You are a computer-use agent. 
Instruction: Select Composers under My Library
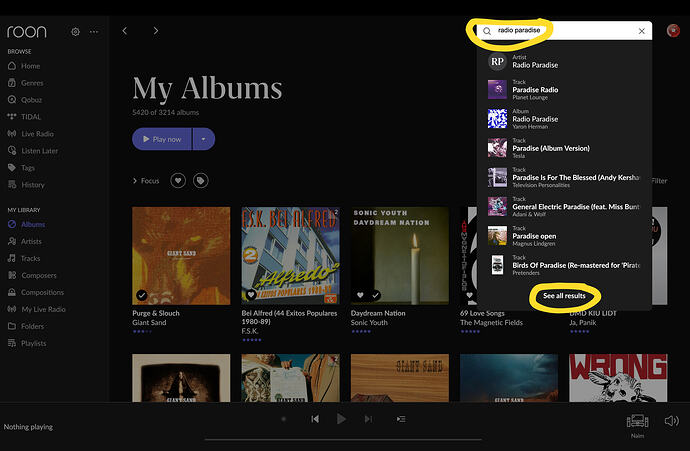[32, 275]
